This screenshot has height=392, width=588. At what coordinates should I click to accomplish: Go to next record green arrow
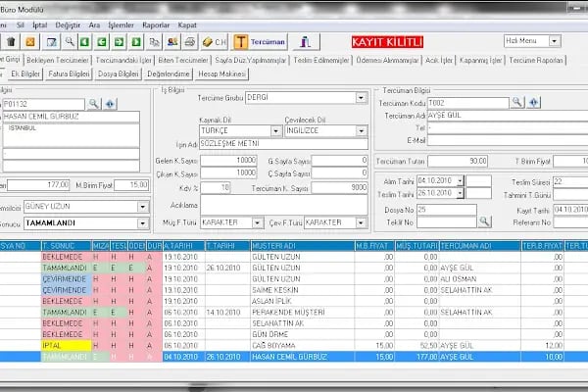point(119,41)
